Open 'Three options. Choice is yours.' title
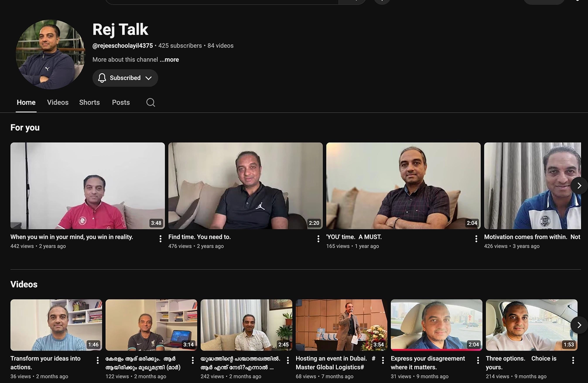 (521, 363)
